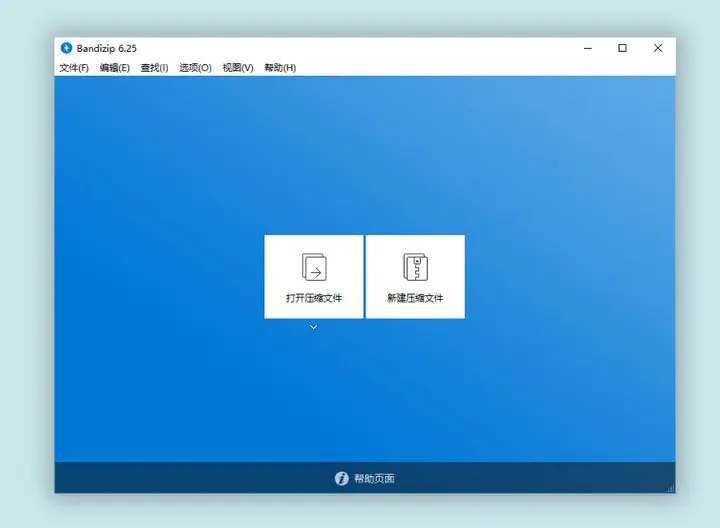720x528 pixels.
Task: Click the 打开压缩文件 tile
Action: click(x=314, y=276)
